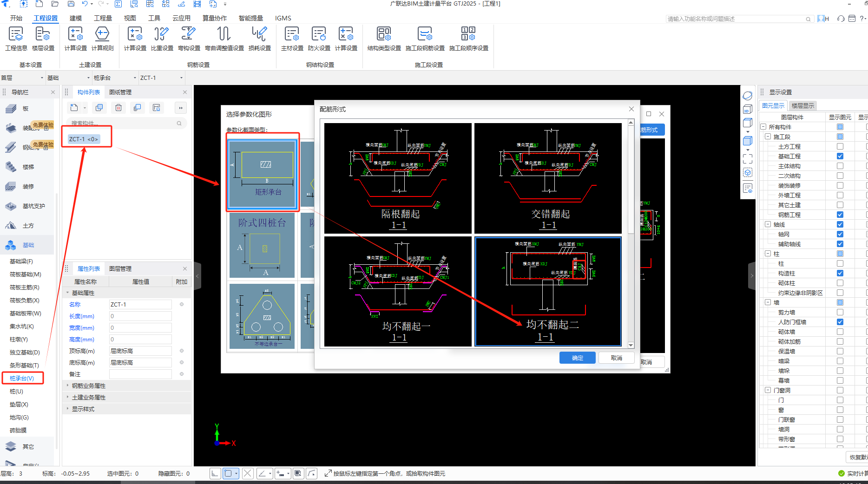Open 计算规则 tool
Image resolution: width=868 pixels, height=484 pixels.
102,39
